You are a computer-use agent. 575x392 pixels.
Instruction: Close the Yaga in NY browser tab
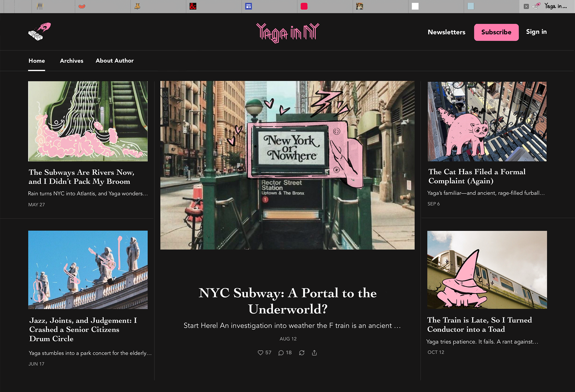[x=526, y=6]
